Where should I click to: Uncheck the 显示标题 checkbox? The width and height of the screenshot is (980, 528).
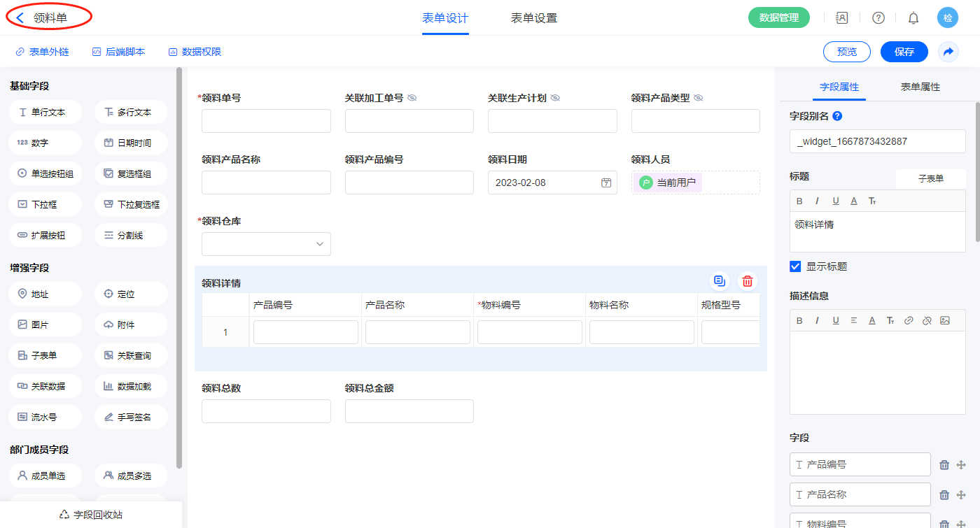[x=795, y=266]
